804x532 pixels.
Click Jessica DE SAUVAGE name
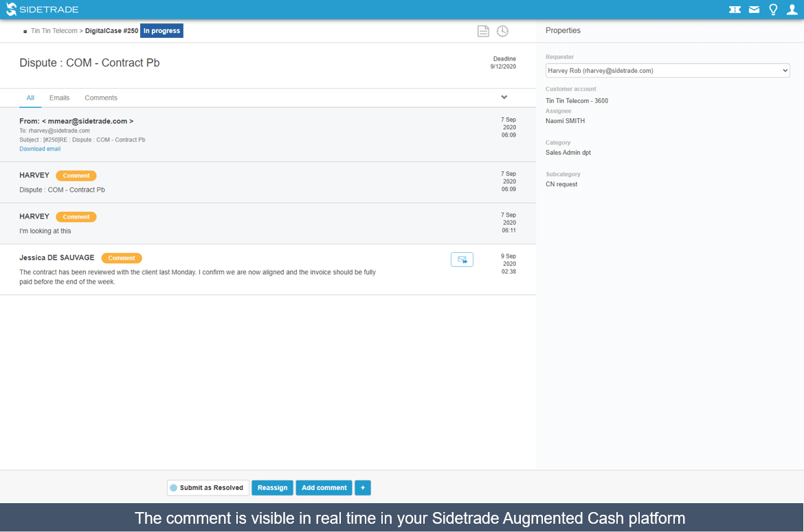57,258
